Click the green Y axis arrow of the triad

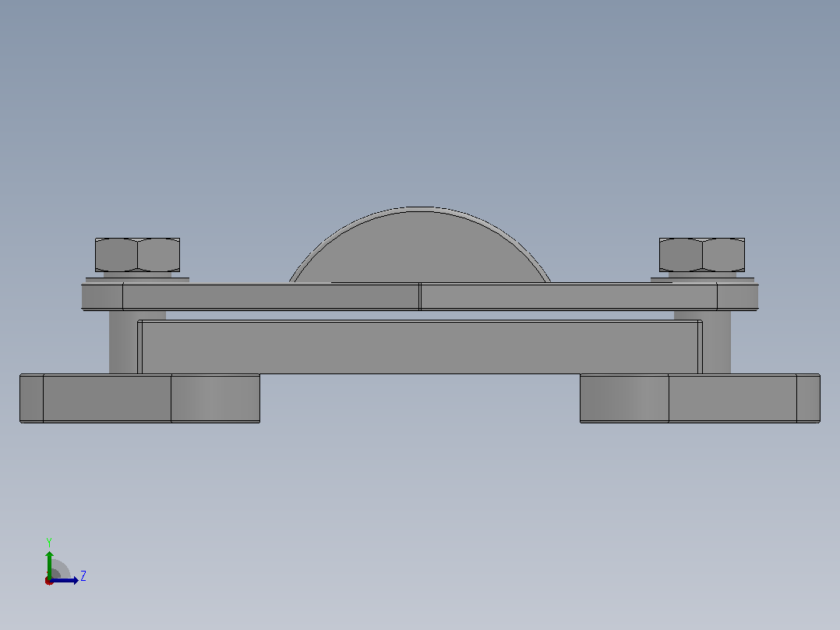[49, 564]
